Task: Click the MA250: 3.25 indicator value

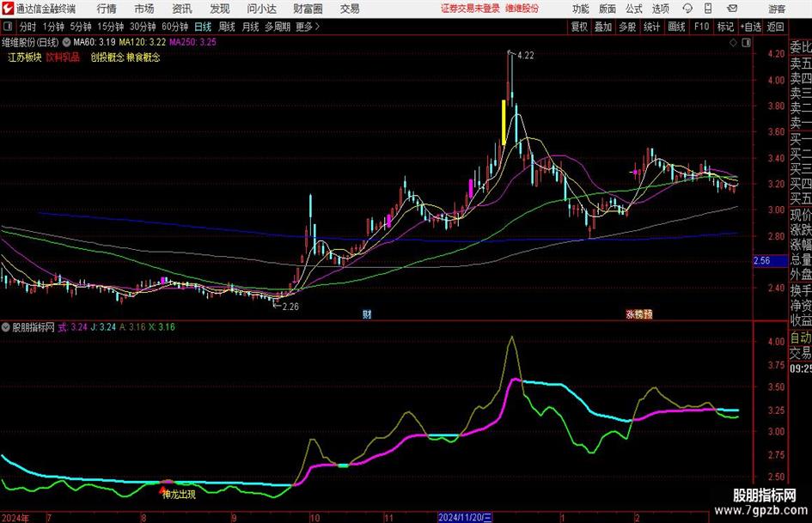Action: tap(192, 42)
